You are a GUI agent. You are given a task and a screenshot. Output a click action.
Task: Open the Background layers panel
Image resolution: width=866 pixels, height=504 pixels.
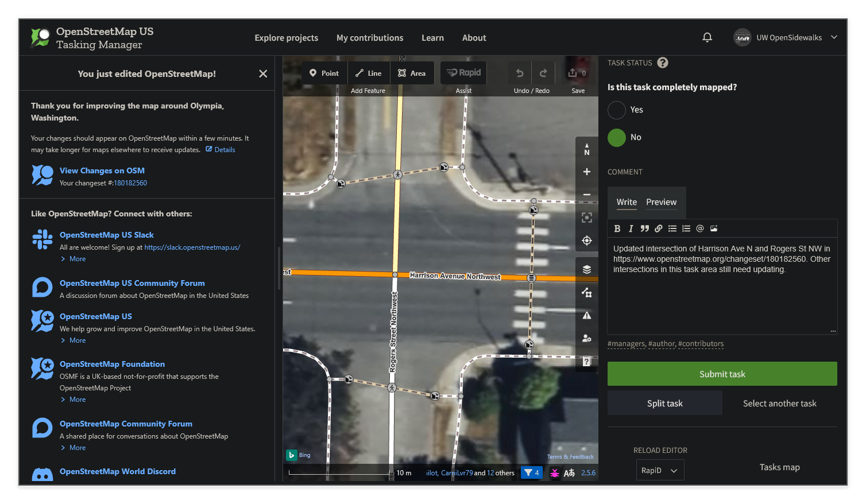click(x=586, y=269)
